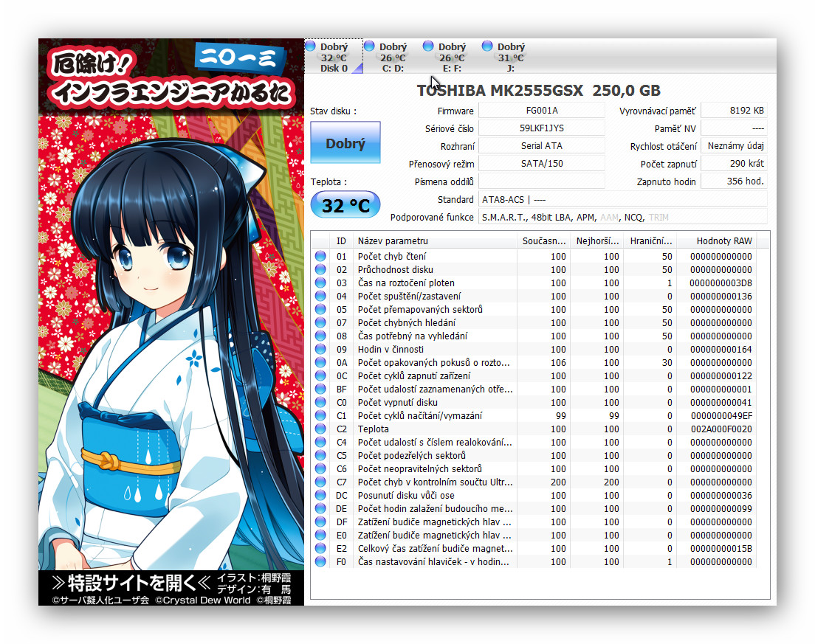Click status icon for Posunutí disku vůči ose
Screen dimensions: 815x644
click(320, 496)
